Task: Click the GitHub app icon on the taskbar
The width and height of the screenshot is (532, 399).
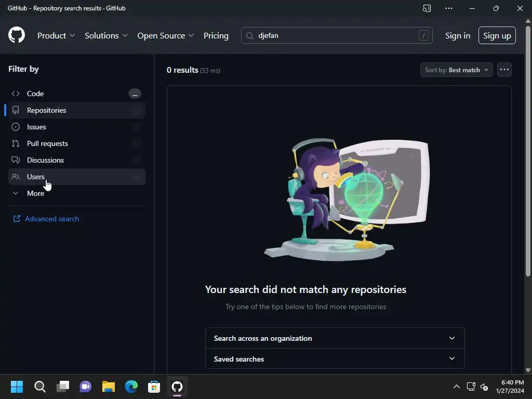Action: 177,387
